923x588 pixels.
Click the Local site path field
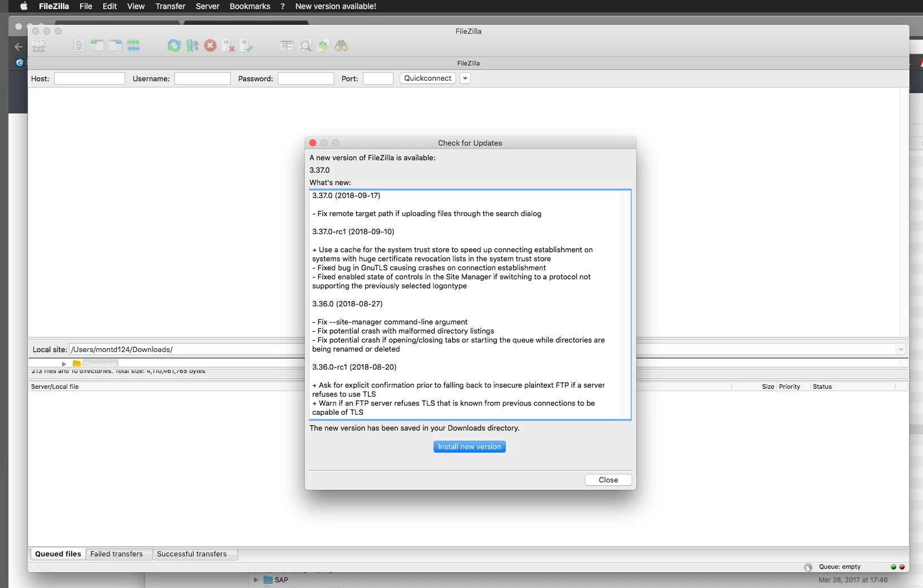[x=186, y=349]
